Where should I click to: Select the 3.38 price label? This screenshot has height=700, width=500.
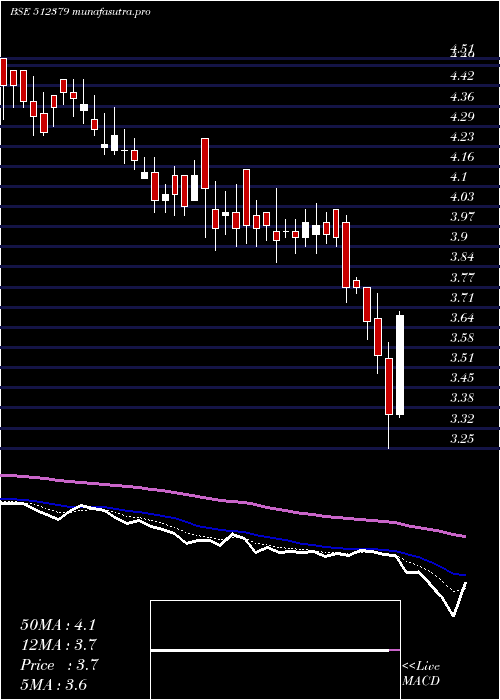point(462,398)
